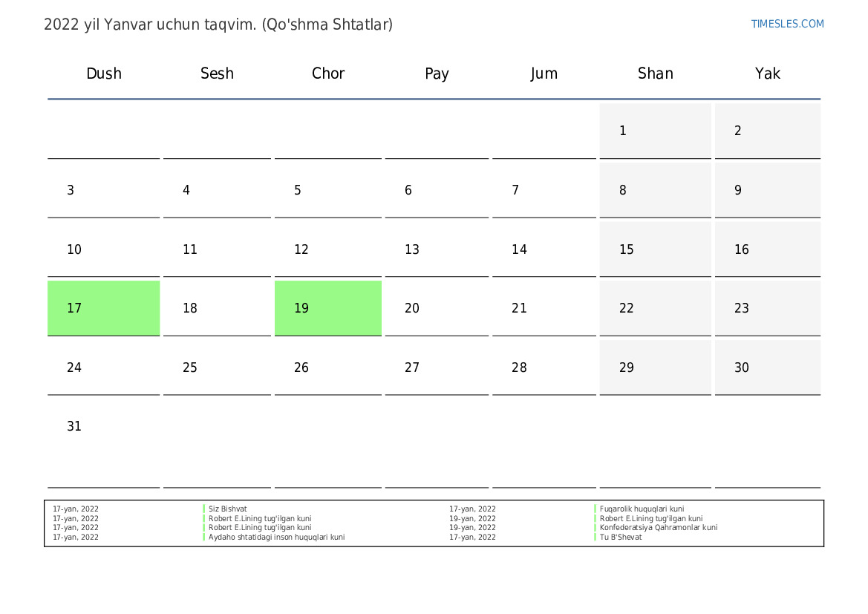
Task: Choose day 5 in the calendar
Action: point(328,190)
